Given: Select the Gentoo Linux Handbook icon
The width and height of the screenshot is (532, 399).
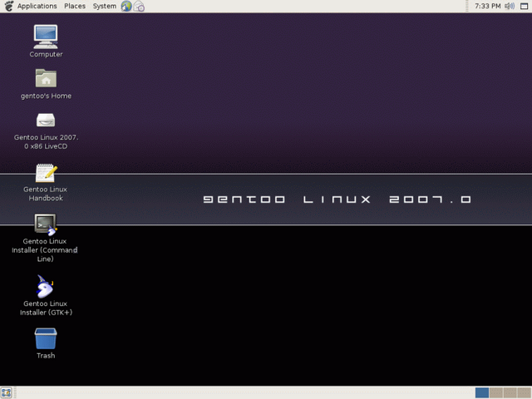Looking at the screenshot, I should [46, 173].
